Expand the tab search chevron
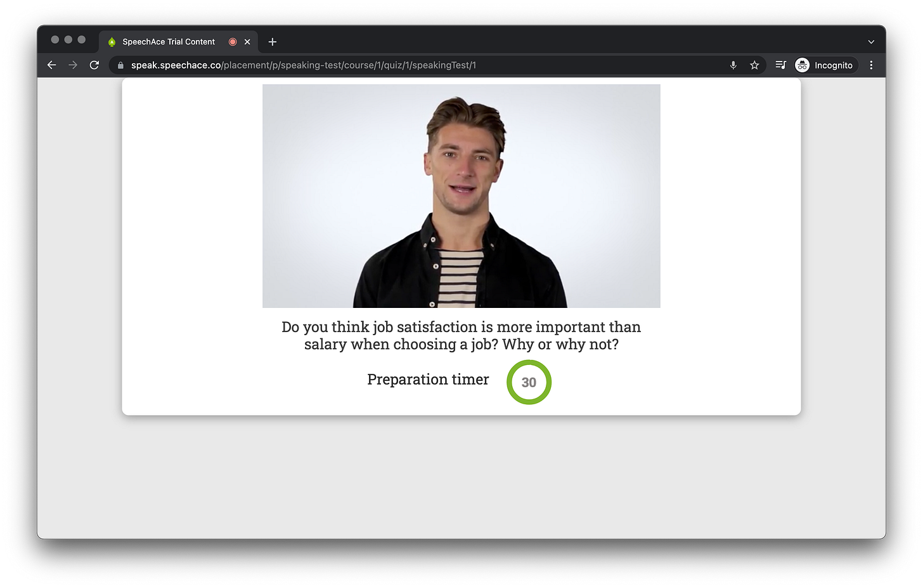923x588 pixels. [x=871, y=42]
